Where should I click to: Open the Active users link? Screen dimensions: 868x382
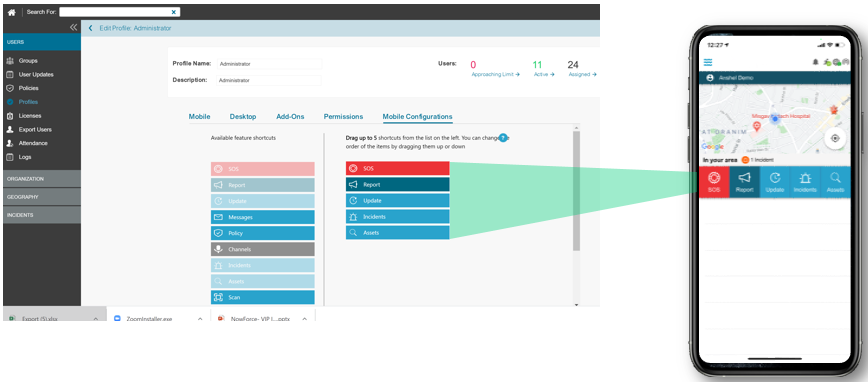click(x=544, y=74)
